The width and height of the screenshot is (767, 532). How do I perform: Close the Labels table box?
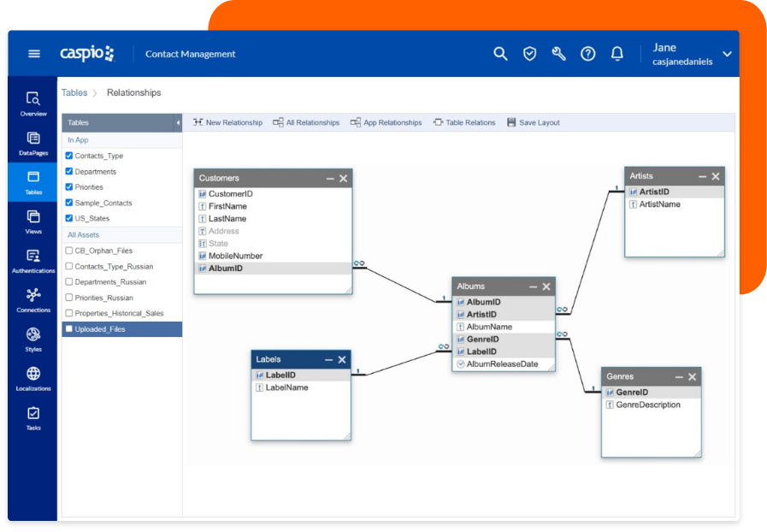pyautogui.click(x=342, y=360)
